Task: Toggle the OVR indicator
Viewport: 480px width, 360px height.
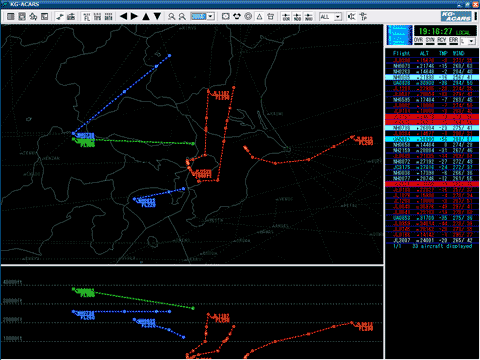Action: (418, 41)
